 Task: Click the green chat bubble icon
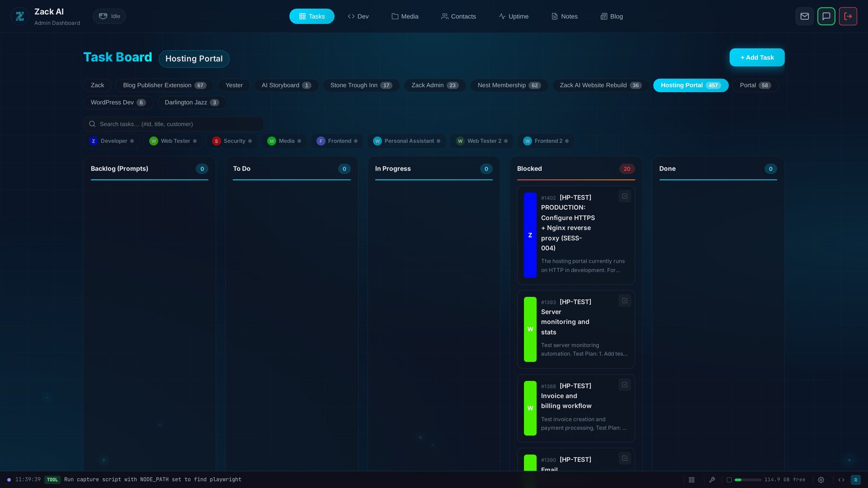pos(826,16)
